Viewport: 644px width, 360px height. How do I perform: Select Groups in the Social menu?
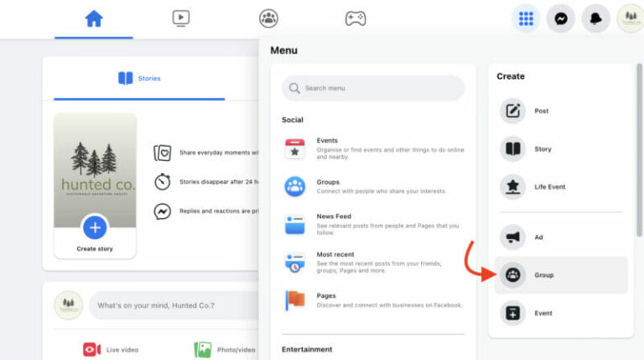[x=295, y=186]
